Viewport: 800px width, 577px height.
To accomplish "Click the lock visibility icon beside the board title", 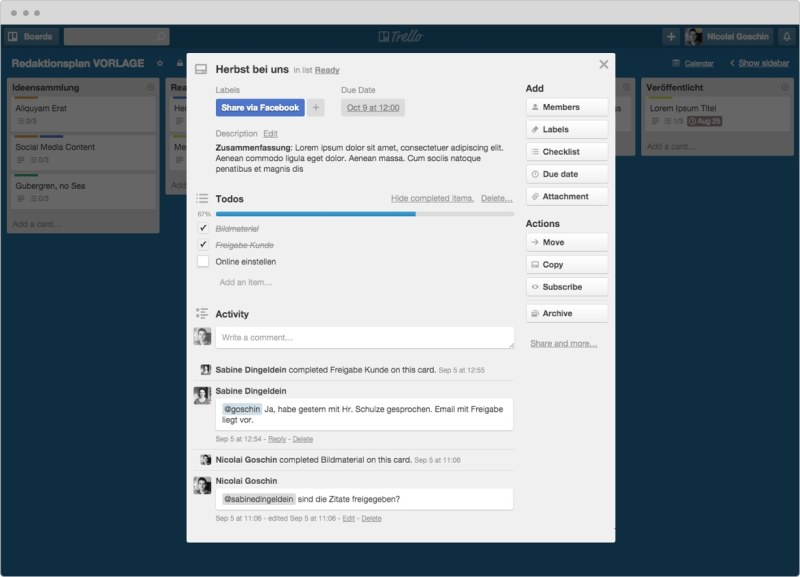I will tap(180, 63).
